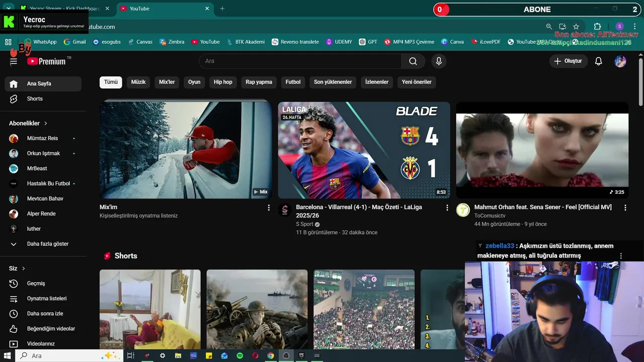
Task: Open Chrome extensions puzzle icon
Action: (x=597, y=27)
